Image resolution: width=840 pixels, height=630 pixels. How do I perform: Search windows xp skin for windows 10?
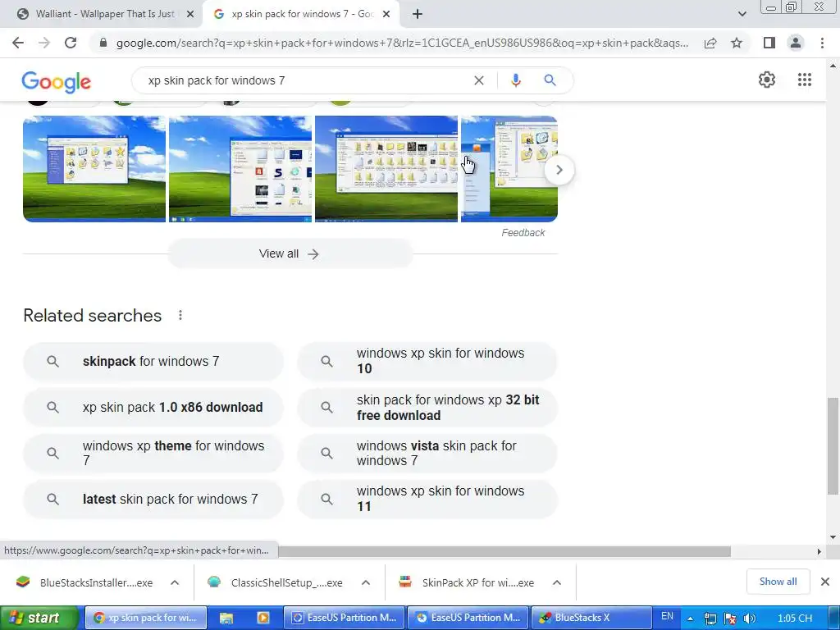[x=427, y=361]
